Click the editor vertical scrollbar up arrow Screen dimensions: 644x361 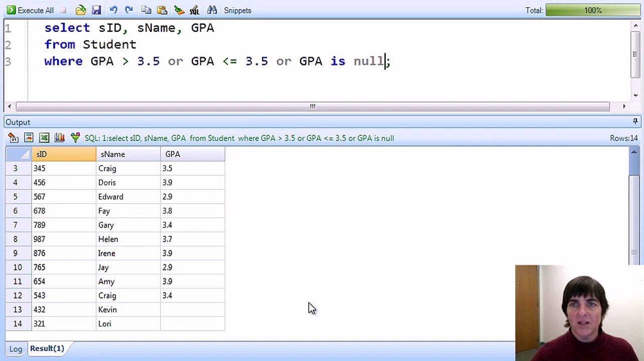pos(635,27)
